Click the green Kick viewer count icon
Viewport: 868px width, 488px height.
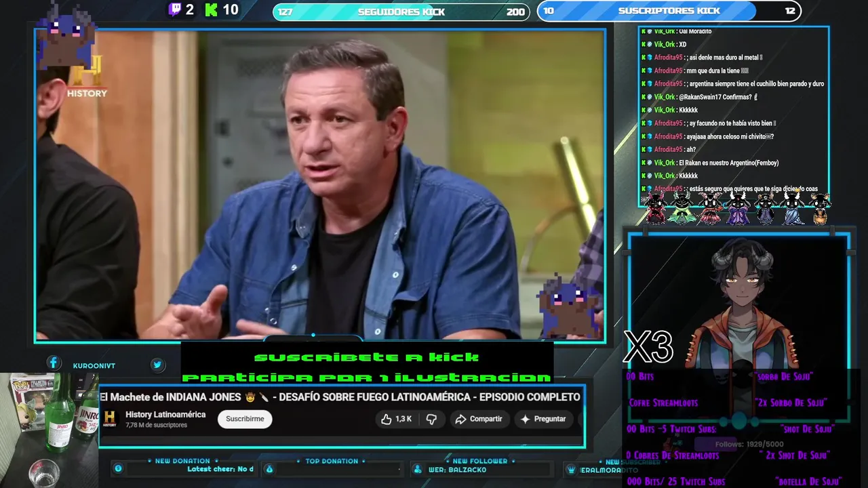[x=212, y=9]
